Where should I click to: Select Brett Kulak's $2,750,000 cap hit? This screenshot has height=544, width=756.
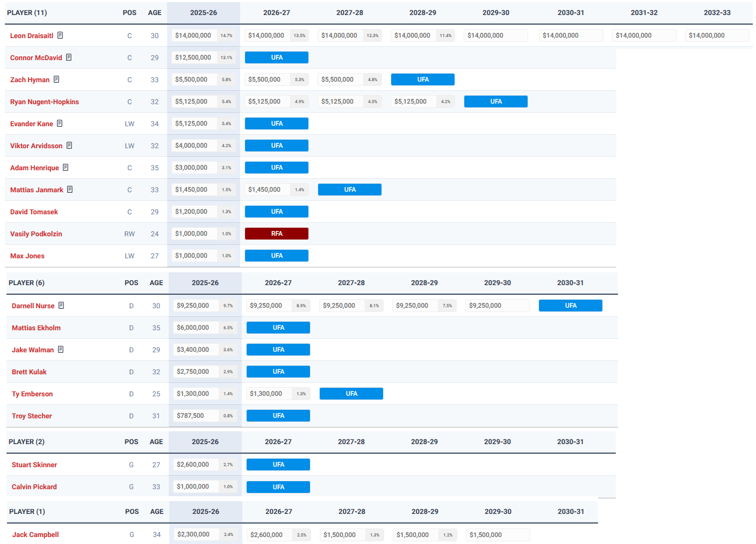[196, 372]
